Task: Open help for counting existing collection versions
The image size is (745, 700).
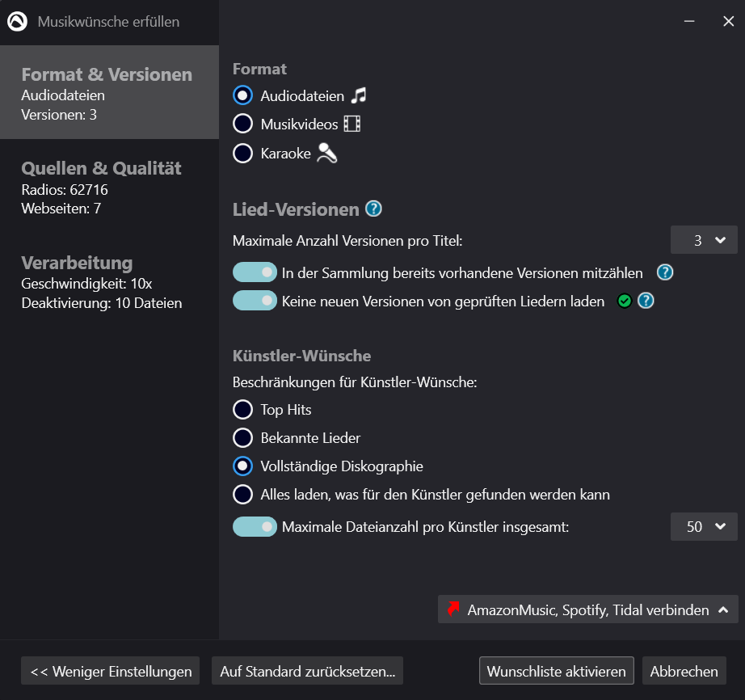Action: pyautogui.click(x=665, y=272)
